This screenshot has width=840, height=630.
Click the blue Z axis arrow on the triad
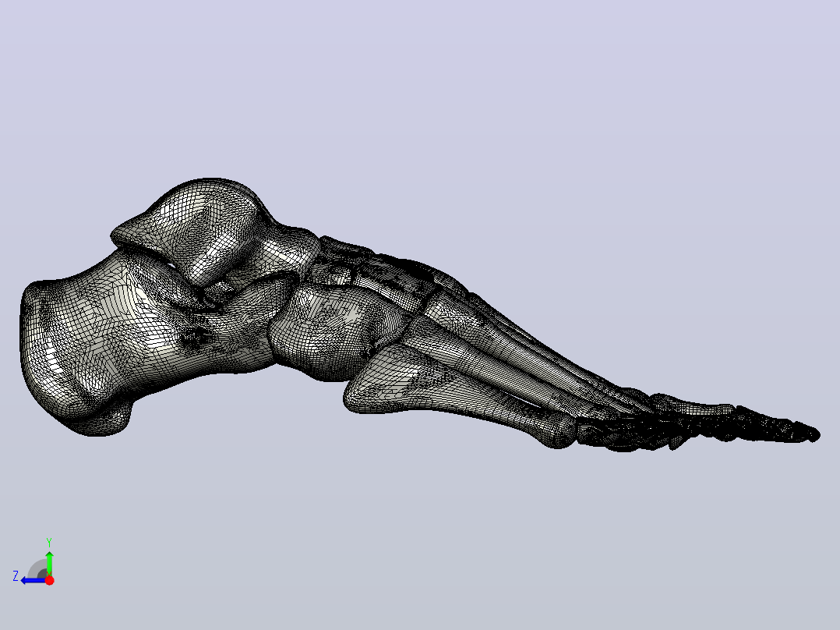[32, 581]
